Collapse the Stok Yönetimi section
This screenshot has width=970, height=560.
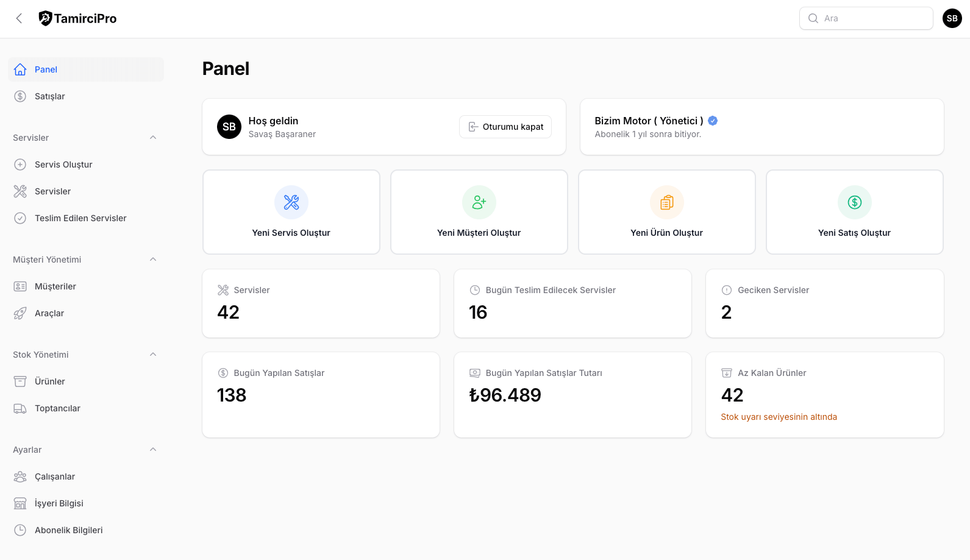coord(153,355)
